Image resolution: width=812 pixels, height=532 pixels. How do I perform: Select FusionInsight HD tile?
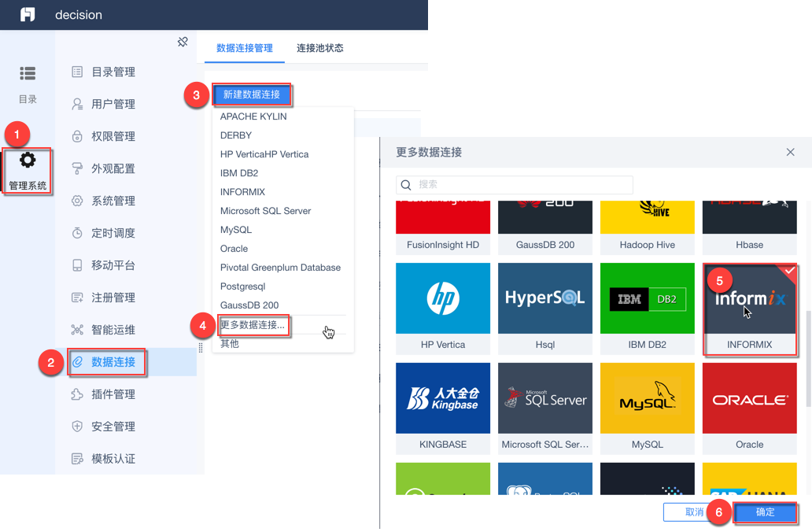[x=443, y=227]
